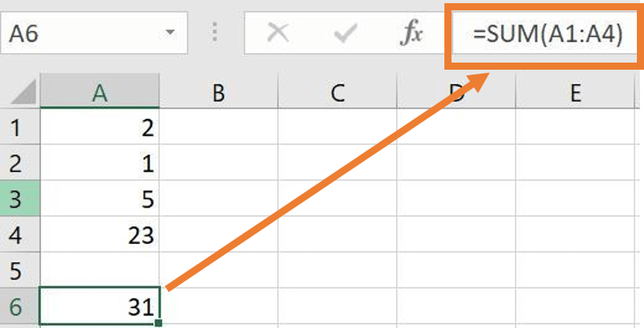Select empty cell C2
Screen dimensions: 644x328
[x=337, y=163]
